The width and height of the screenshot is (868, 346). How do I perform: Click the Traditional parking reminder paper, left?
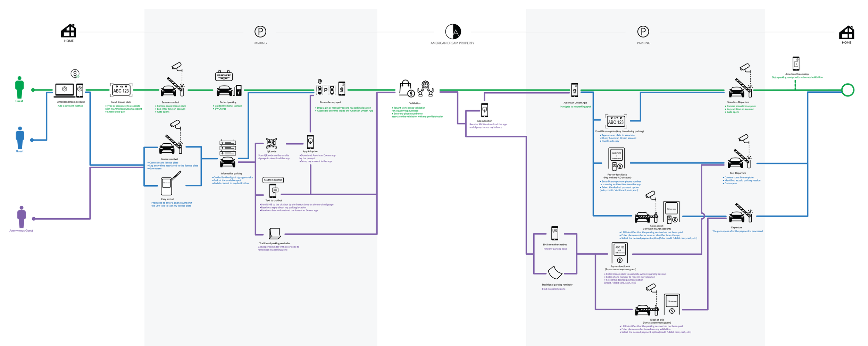pos(275,234)
